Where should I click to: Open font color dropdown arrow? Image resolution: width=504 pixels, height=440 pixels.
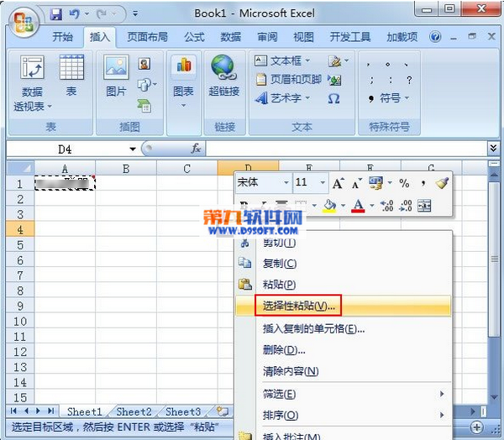(372, 206)
